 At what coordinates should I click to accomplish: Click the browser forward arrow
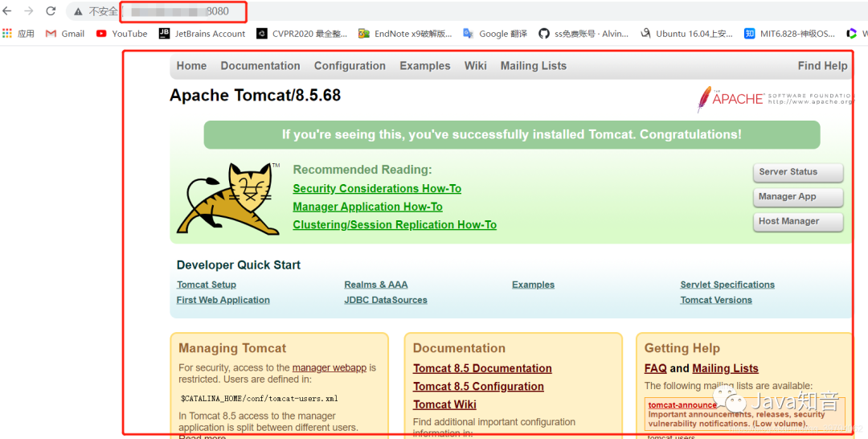pyautogui.click(x=29, y=11)
